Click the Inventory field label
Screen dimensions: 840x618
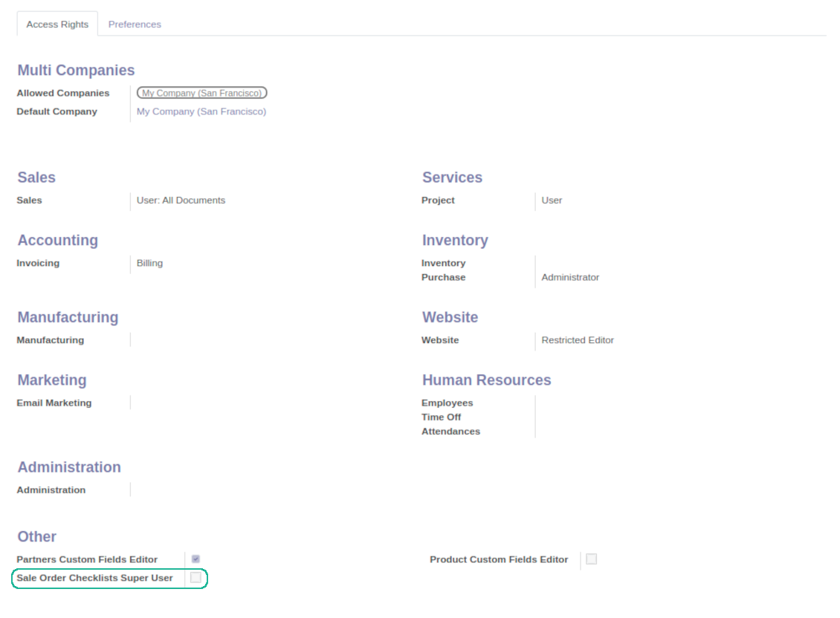point(443,263)
